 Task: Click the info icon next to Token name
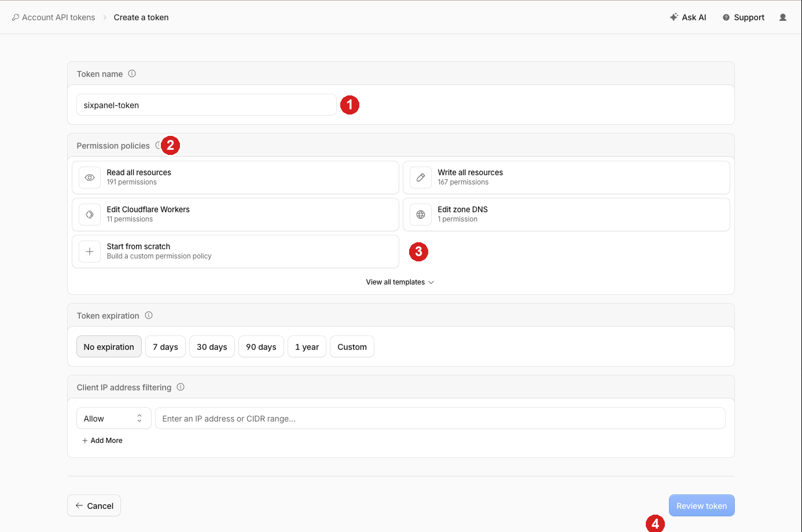tap(132, 73)
